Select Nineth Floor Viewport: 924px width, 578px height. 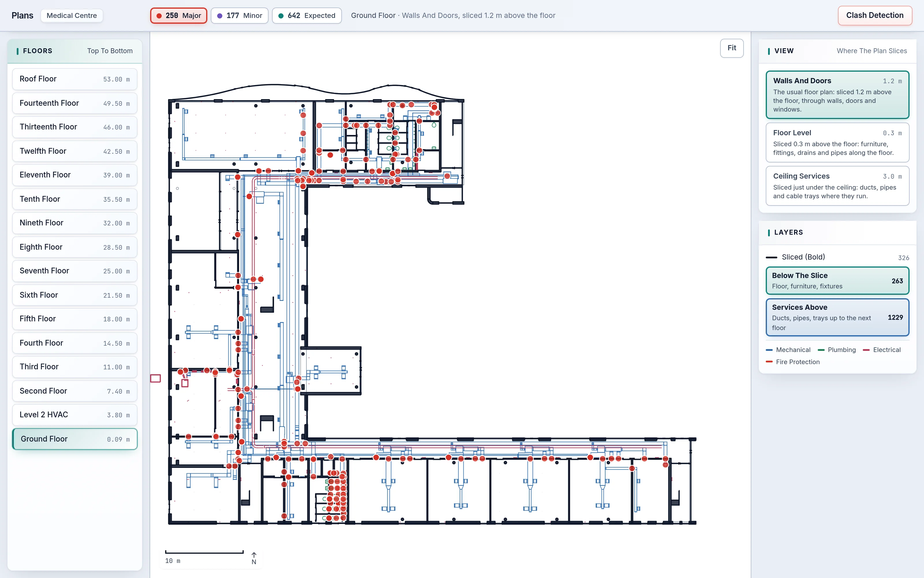(x=74, y=223)
